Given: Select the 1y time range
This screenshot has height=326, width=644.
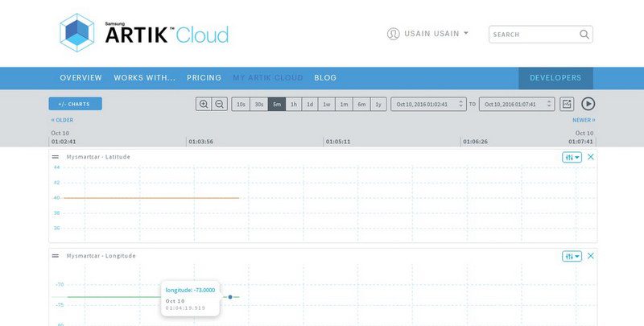Looking at the screenshot, I should coord(378,105).
